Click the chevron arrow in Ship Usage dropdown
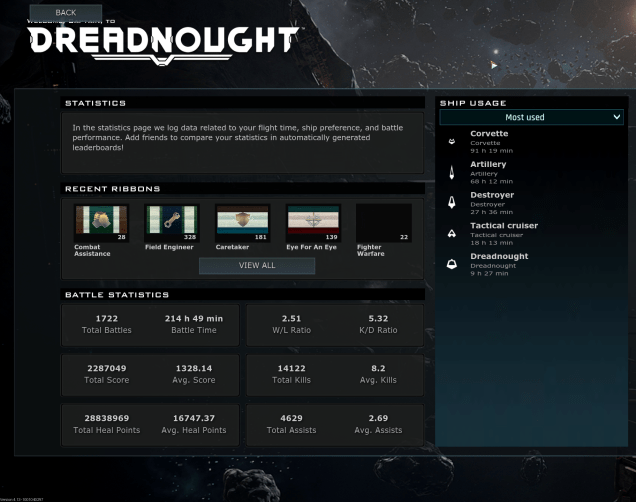 [x=616, y=117]
